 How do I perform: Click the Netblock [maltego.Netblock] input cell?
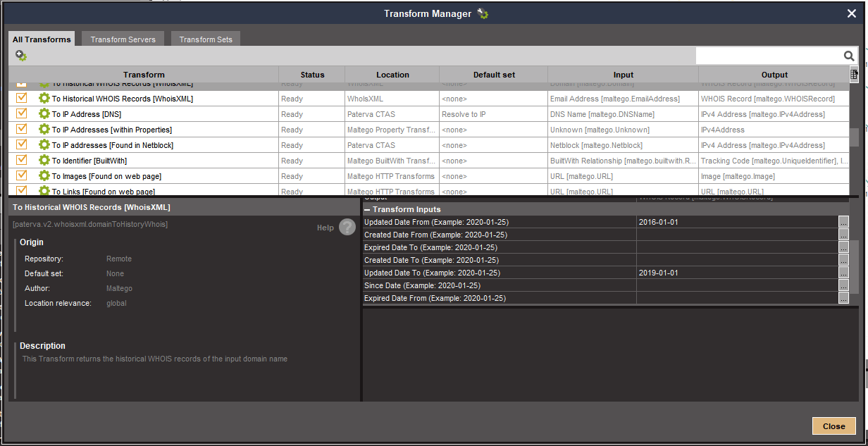click(623, 145)
